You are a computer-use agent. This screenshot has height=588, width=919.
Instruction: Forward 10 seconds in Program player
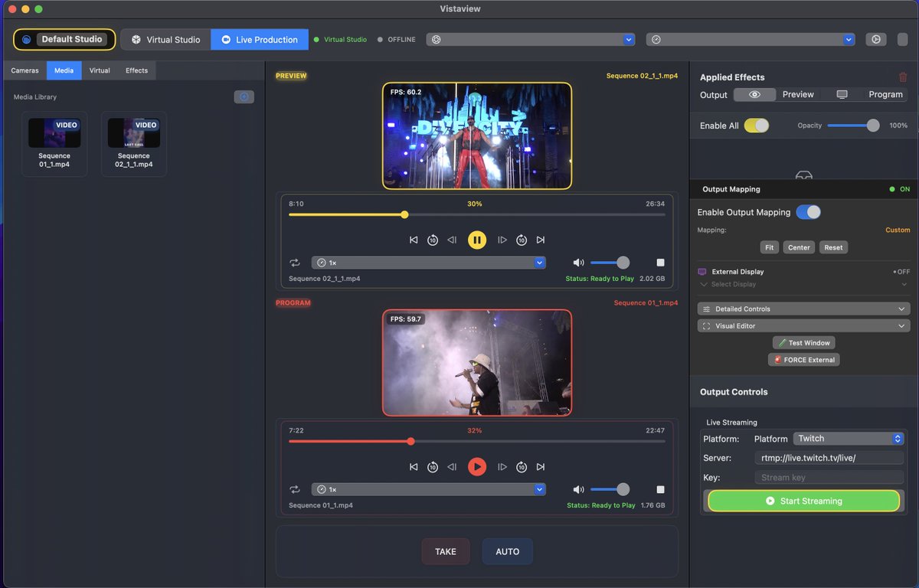(x=522, y=466)
